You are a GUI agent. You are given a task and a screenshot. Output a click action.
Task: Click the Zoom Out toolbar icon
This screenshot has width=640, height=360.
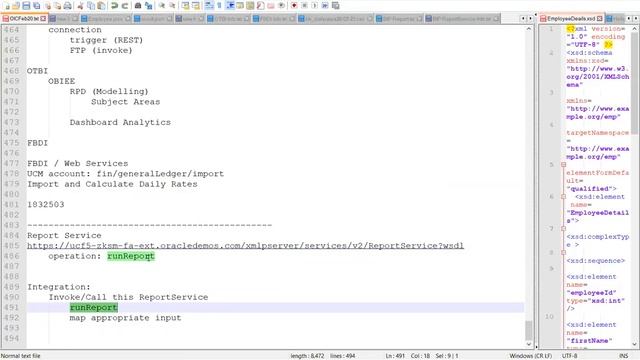172,6
